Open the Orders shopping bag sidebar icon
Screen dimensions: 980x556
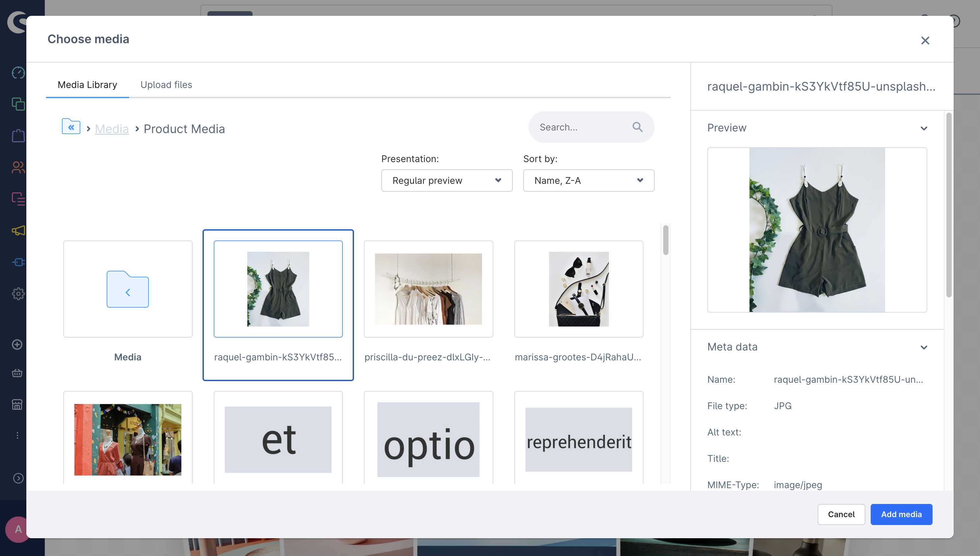pos(18,136)
